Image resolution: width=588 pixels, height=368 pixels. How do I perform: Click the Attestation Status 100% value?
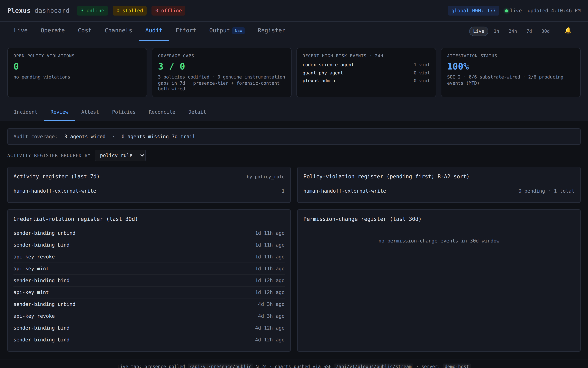458,66
